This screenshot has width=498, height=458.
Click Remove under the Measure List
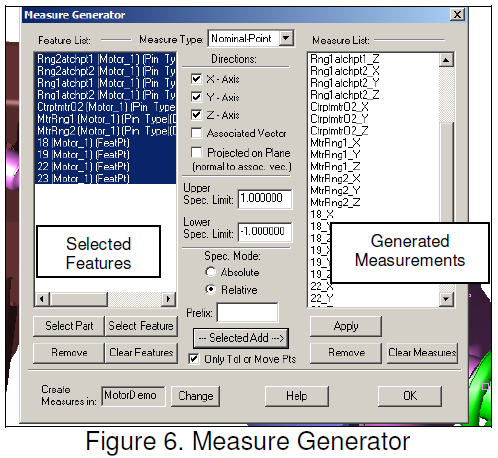coord(346,353)
